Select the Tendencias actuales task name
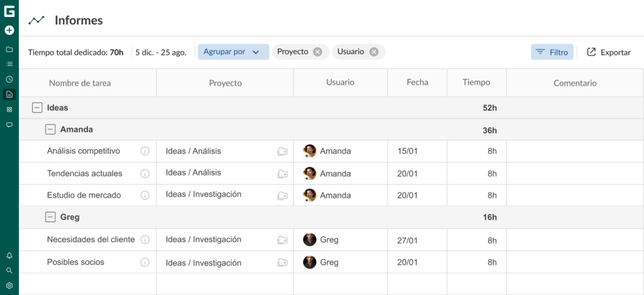The width and height of the screenshot is (644, 295). (x=85, y=174)
